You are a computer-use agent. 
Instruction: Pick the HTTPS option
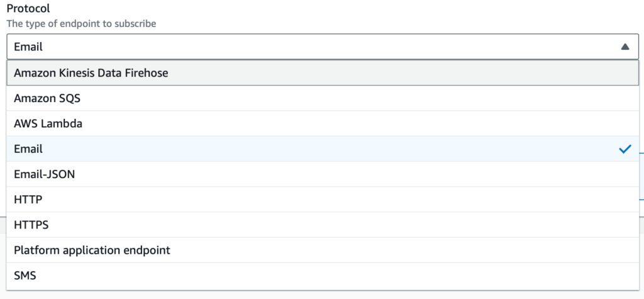(x=31, y=225)
